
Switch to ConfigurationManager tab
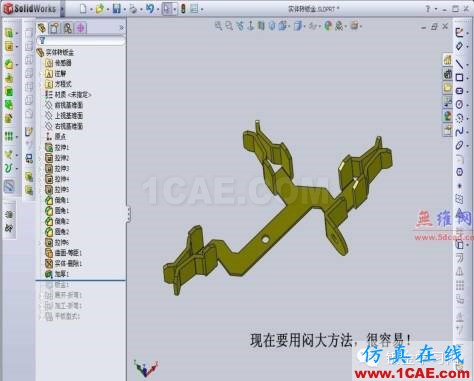[68, 28]
